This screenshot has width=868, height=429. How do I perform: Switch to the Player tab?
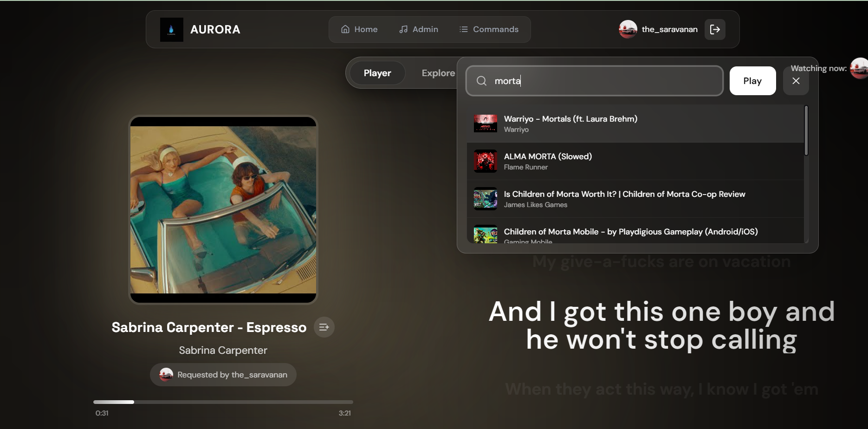[377, 73]
